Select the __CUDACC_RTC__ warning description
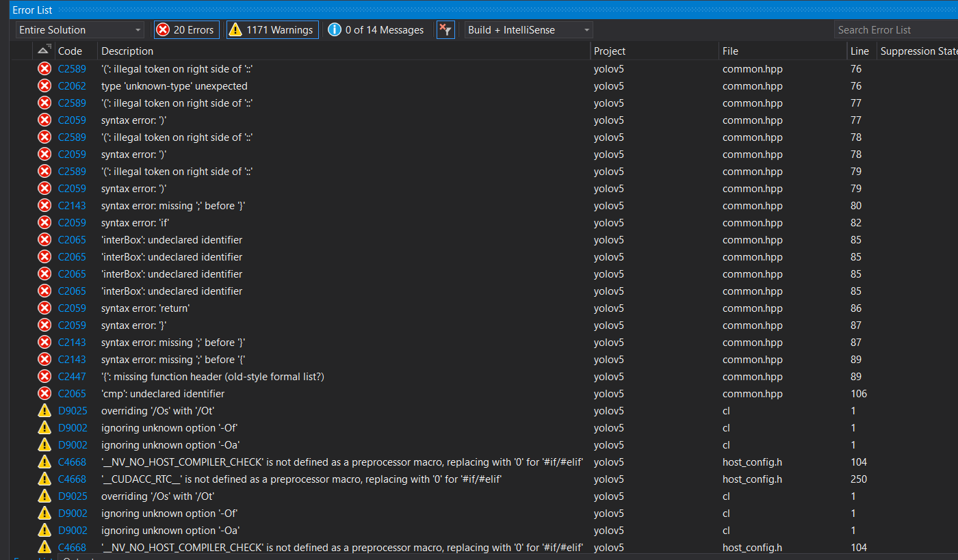The height and width of the screenshot is (560, 958). [x=302, y=479]
